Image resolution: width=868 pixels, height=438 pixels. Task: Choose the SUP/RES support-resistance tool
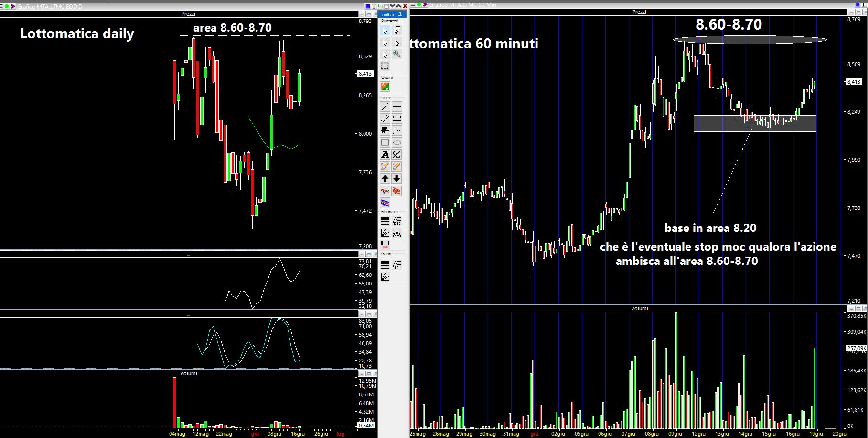pyautogui.click(x=385, y=131)
